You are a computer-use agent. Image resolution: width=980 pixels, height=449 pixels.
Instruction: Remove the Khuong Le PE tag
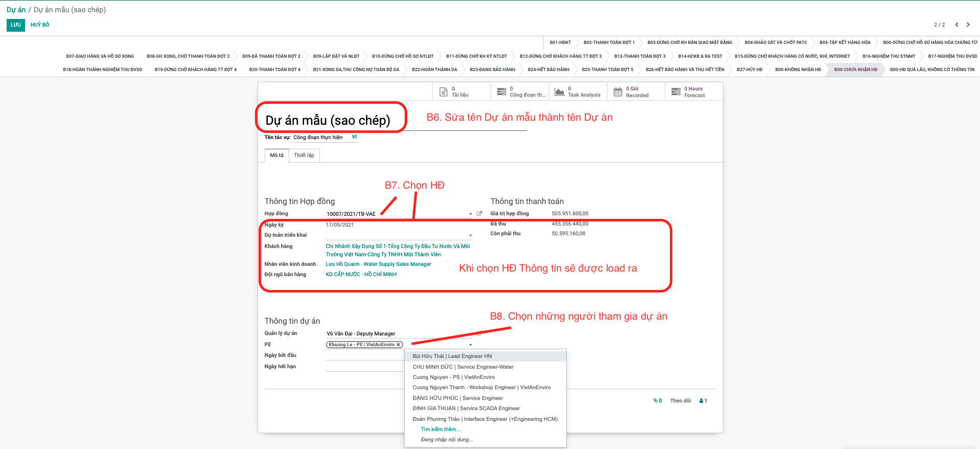coord(399,345)
